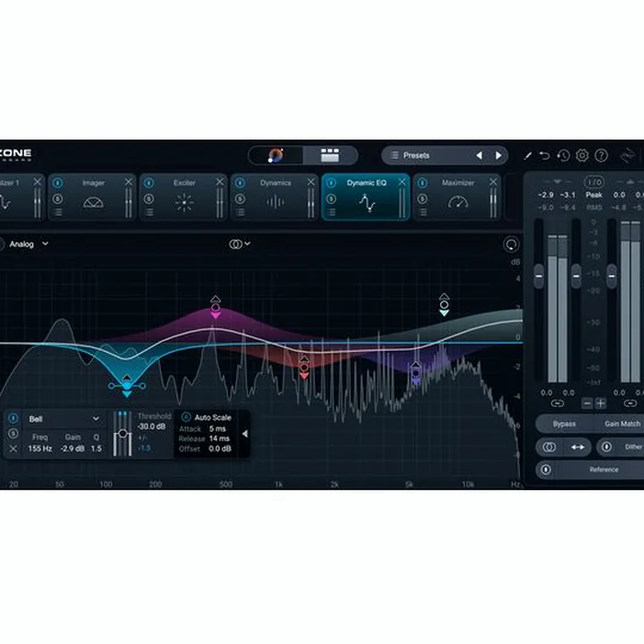Viewport: 644px width, 644px height.
Task: Remove the Dynamic EQ module
Action: tap(402, 182)
